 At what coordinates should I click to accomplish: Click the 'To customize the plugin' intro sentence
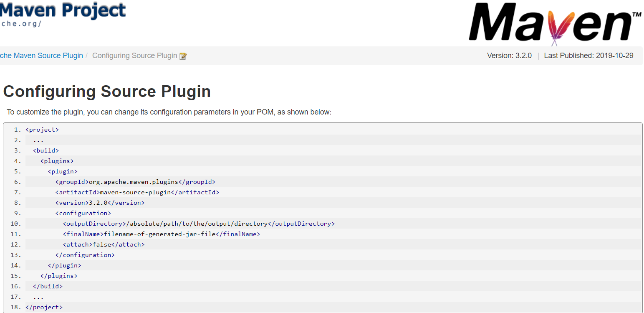point(169,112)
